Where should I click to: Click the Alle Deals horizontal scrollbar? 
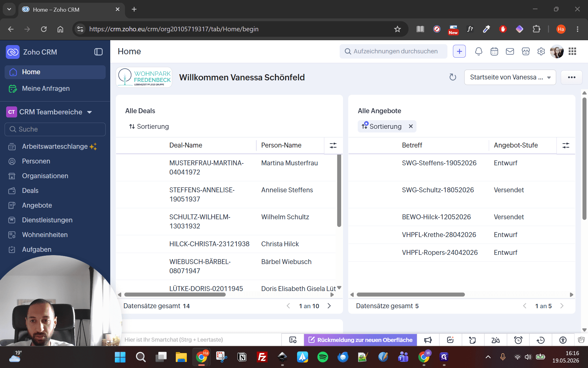pyautogui.click(x=175, y=295)
